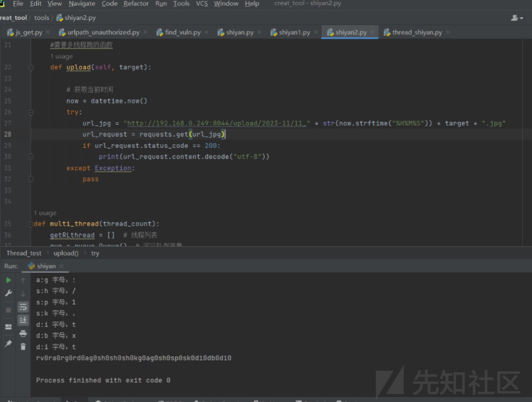Open the Refactor menu
This screenshot has height=402, width=532.
[x=136, y=4]
